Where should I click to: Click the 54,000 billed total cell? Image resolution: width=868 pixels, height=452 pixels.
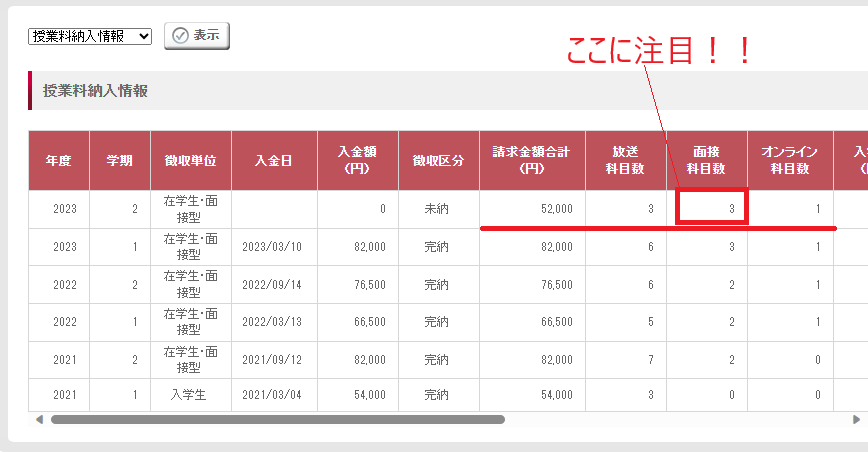point(532,395)
